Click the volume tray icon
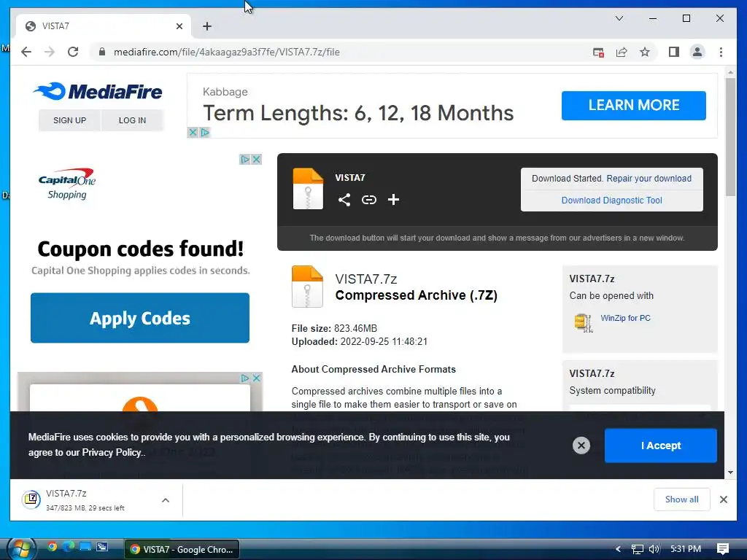Image resolution: width=747 pixels, height=560 pixels. (x=654, y=549)
